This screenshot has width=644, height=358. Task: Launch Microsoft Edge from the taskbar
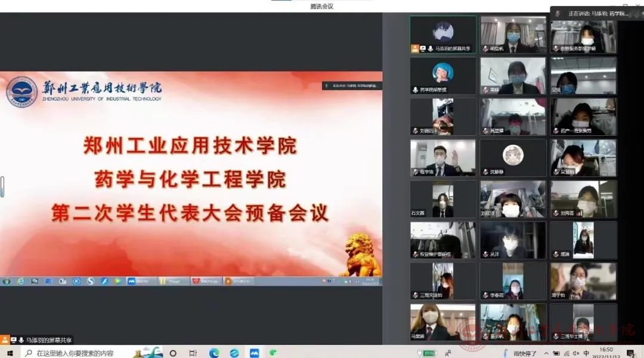tap(214, 353)
